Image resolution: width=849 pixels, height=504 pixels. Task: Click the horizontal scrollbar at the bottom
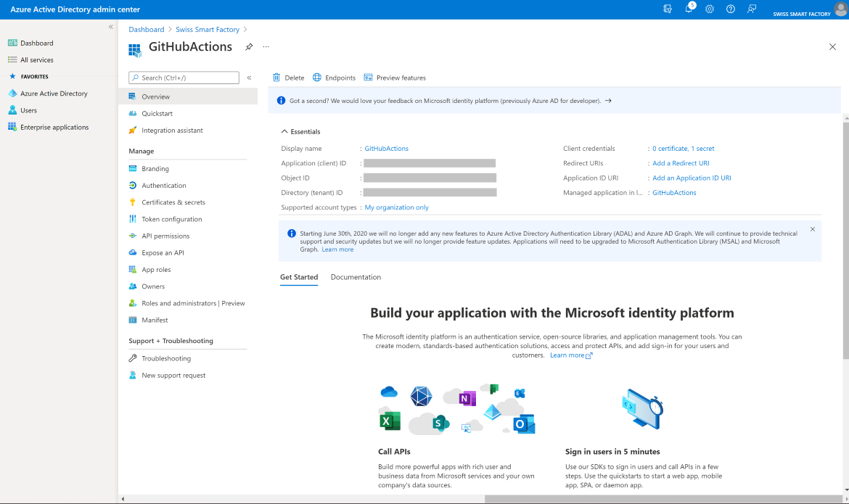coord(663,499)
